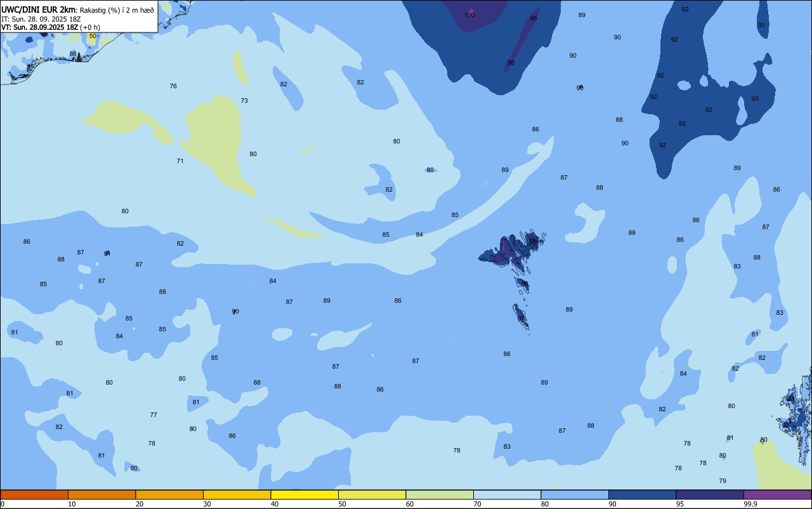Viewport: 812px width, 509px height.
Task: Click the 10–20 orange legend swatch
Action: click(101, 494)
